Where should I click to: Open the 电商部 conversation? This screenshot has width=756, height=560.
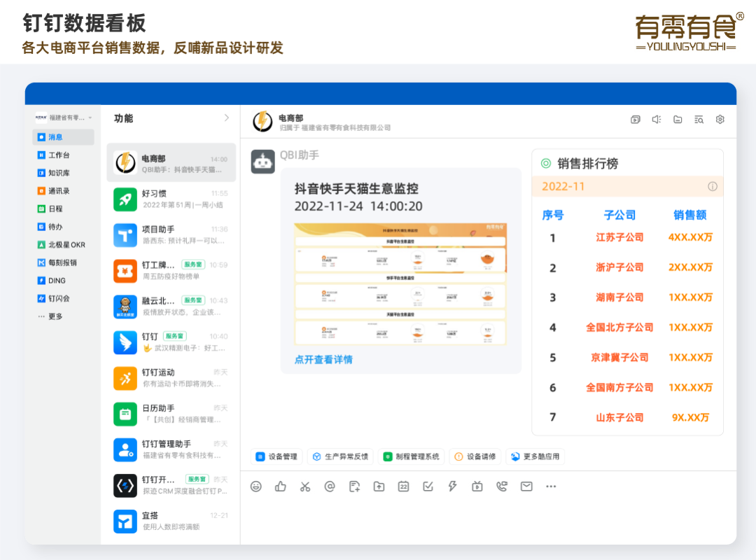coord(171,163)
